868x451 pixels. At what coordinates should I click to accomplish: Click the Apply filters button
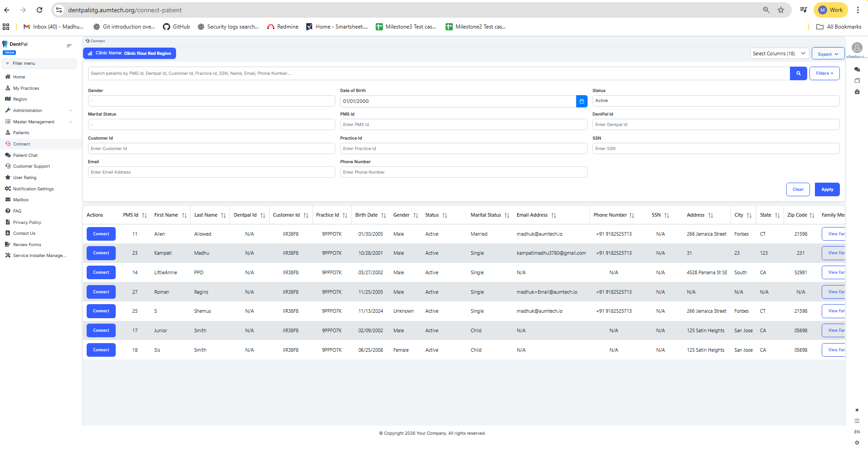coord(827,189)
